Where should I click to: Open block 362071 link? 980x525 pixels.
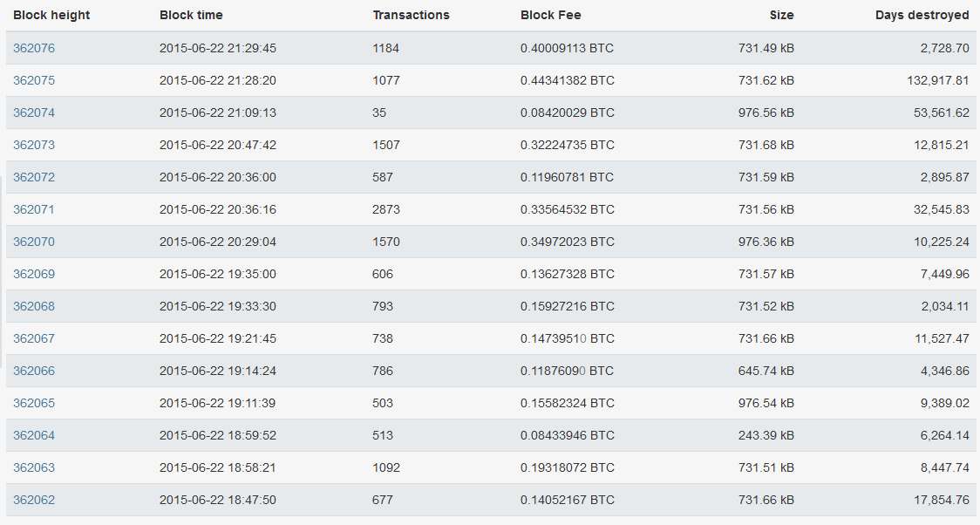tap(34, 209)
